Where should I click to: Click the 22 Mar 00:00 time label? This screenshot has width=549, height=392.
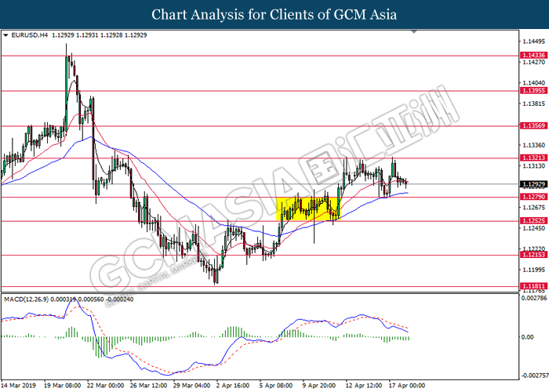pyautogui.click(x=105, y=386)
